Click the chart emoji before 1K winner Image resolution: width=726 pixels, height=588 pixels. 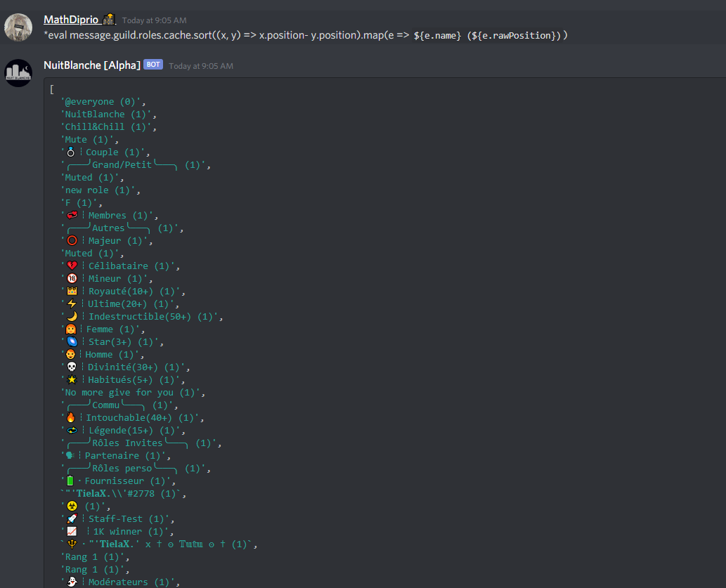[x=72, y=532]
